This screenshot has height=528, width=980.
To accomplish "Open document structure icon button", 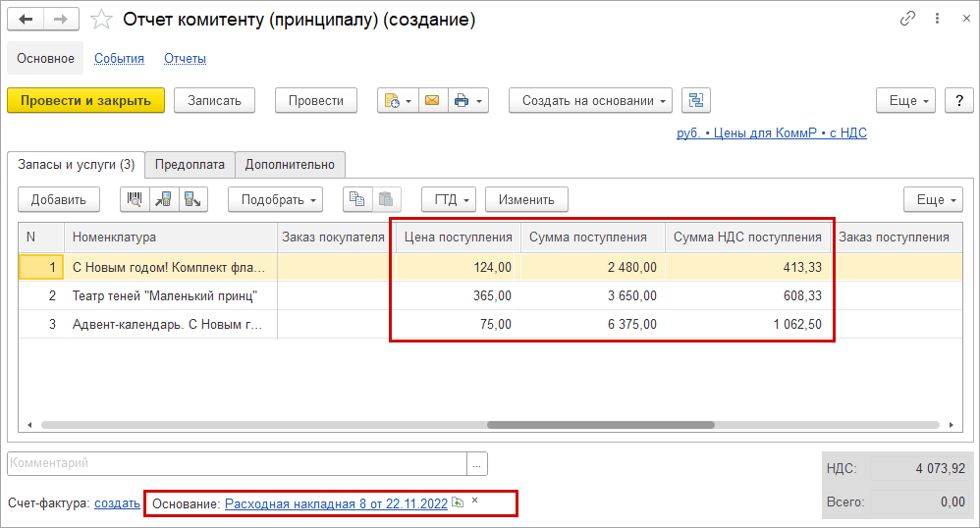I will 695,101.
